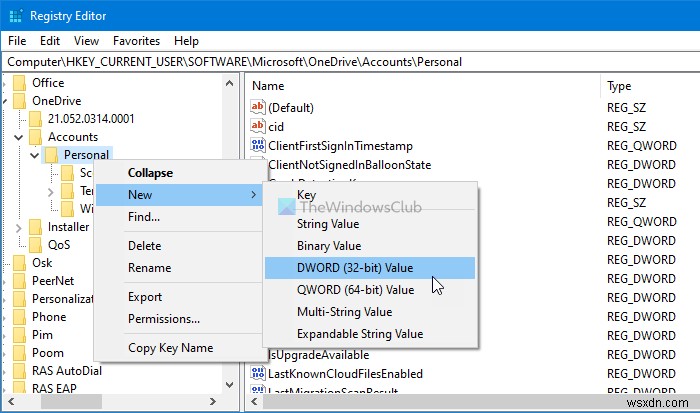Click the values pane scroll left arrow

point(254,401)
